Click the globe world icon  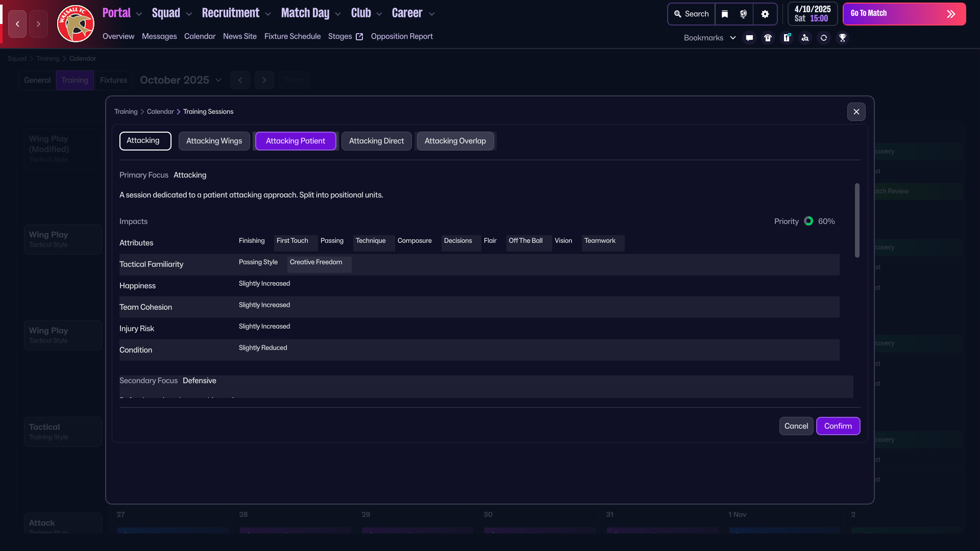(743, 14)
